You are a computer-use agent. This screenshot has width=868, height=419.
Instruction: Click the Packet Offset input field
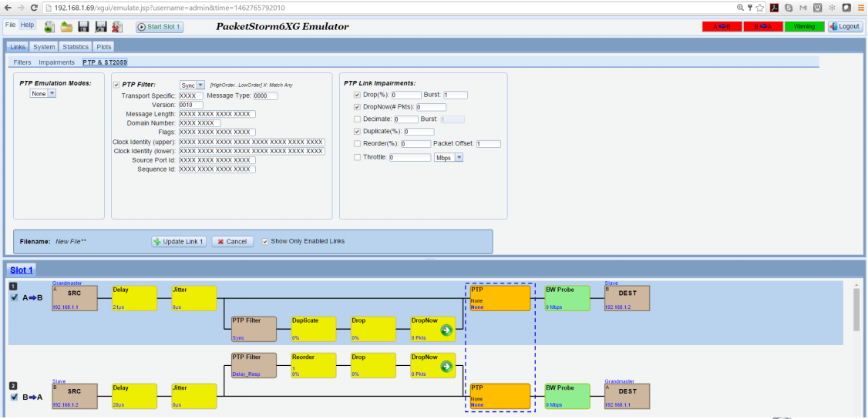click(x=488, y=144)
